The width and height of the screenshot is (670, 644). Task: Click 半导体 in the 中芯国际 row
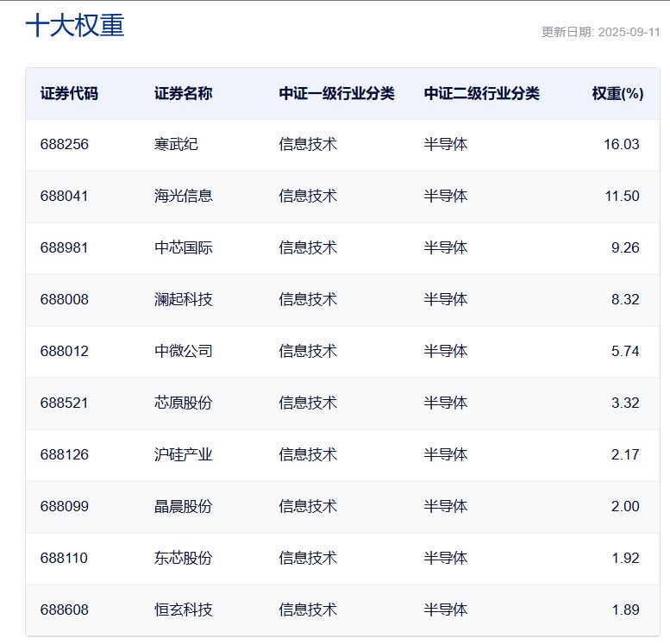(x=446, y=247)
